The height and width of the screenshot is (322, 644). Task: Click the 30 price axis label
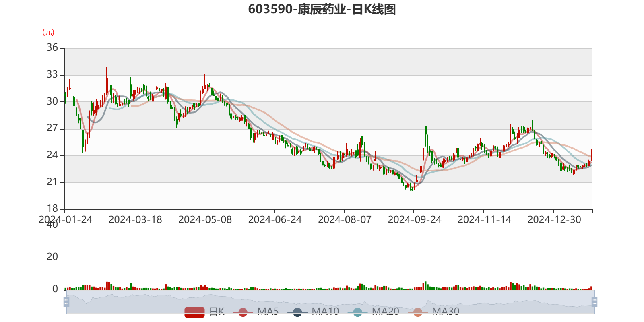coord(52,101)
